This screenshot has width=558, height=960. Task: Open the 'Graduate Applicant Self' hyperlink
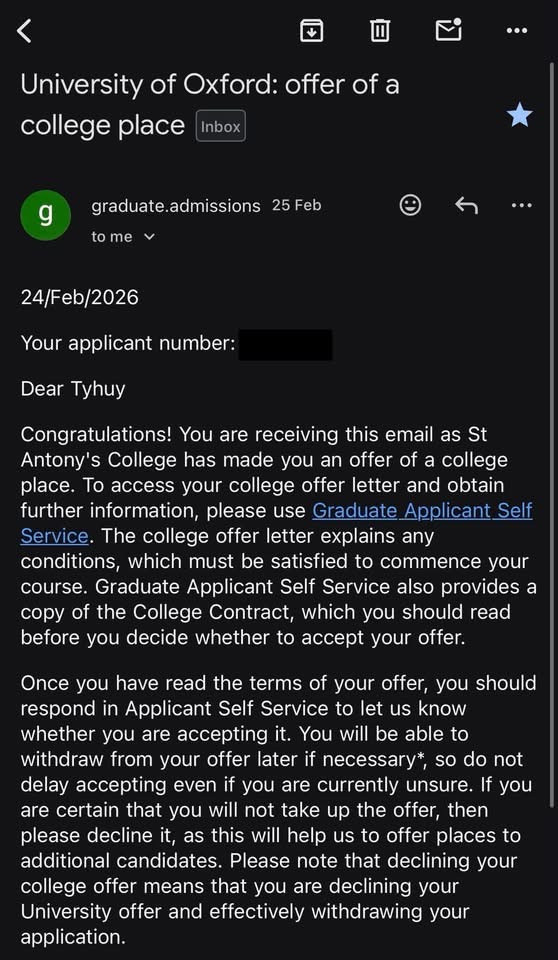pyautogui.click(x=422, y=510)
